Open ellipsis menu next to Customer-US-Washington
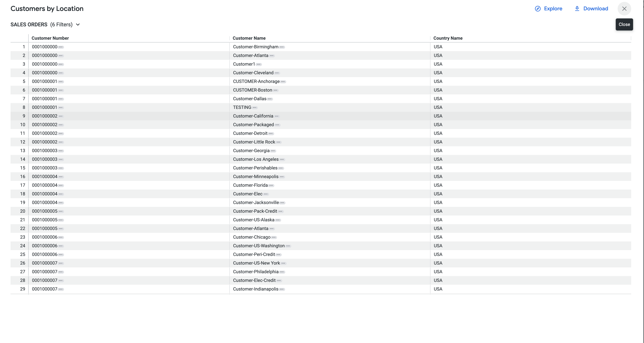 (x=288, y=246)
